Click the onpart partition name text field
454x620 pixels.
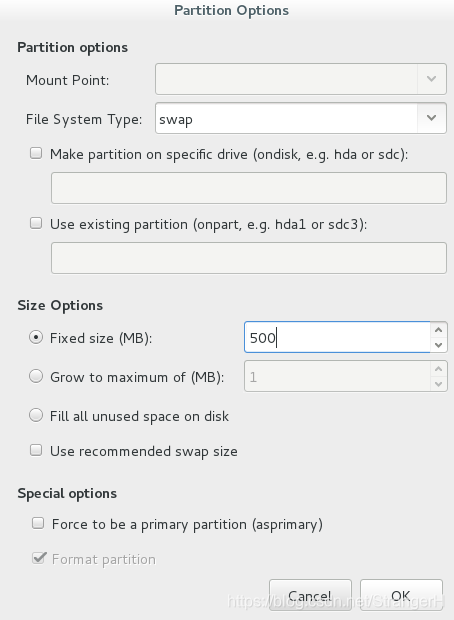point(249,258)
